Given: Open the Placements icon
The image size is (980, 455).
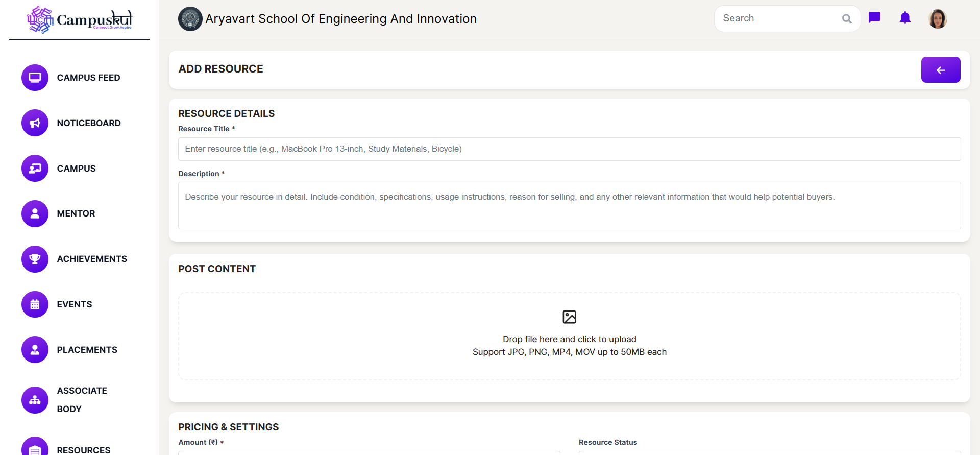Looking at the screenshot, I should coord(35,350).
